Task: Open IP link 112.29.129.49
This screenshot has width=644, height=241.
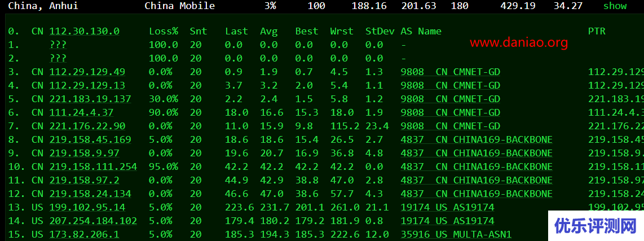Action: click(x=87, y=72)
